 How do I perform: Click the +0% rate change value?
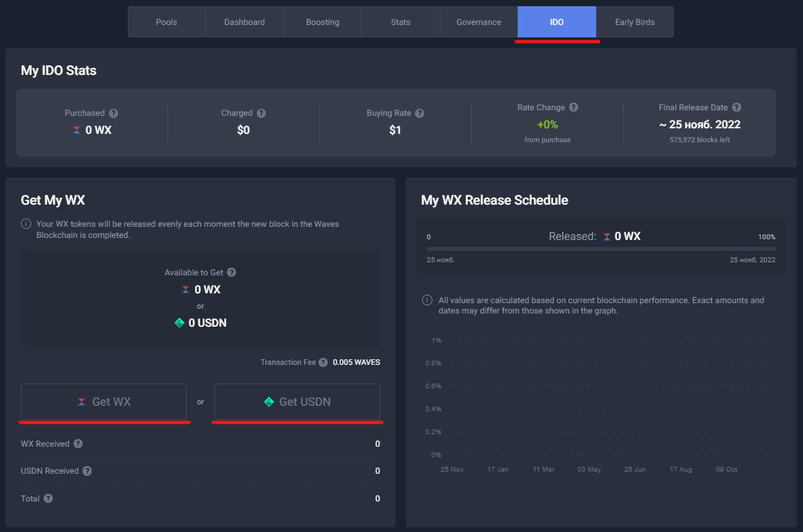548,124
